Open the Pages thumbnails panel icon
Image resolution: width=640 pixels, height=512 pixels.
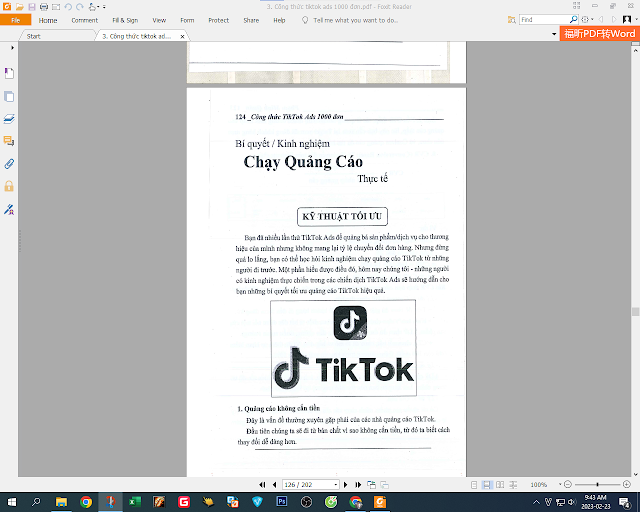click(x=9, y=97)
